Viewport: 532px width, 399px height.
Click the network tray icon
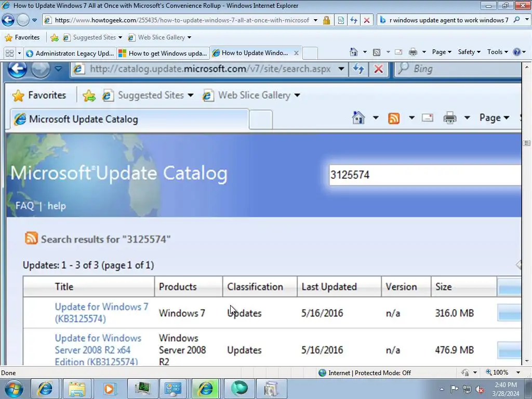tap(467, 389)
